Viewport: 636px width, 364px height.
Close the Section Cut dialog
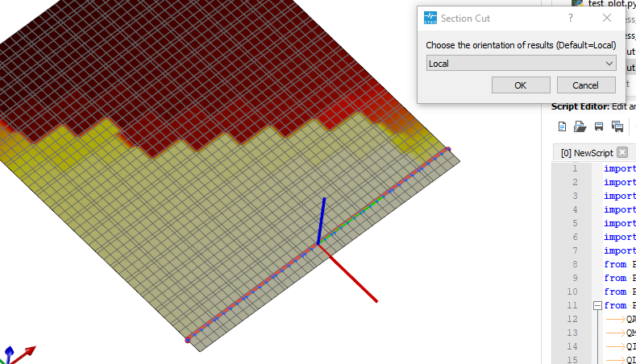[x=607, y=18]
